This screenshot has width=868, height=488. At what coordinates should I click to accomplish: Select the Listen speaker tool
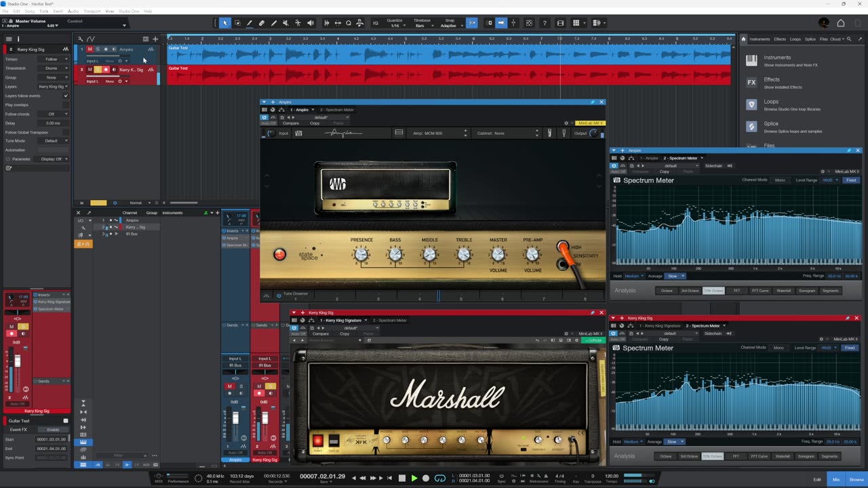(311, 23)
